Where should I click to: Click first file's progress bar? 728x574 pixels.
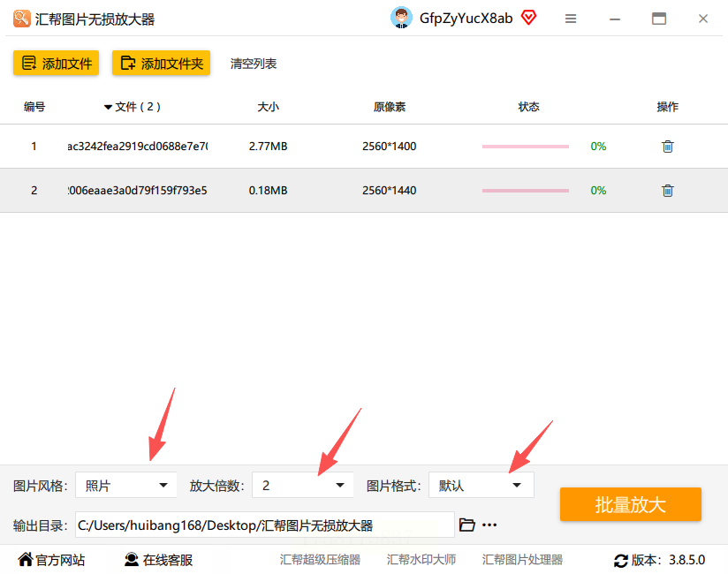[x=526, y=147]
